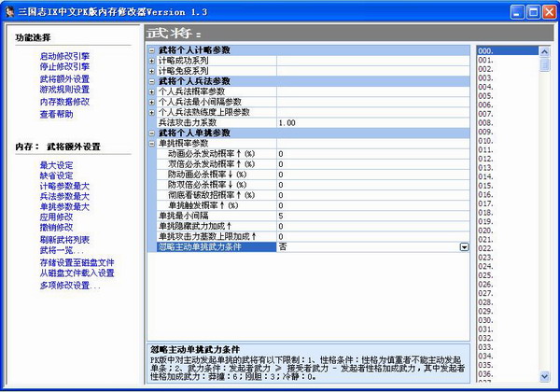Select general 001. in list
Image resolution: width=560 pixels, height=392 pixels.
[x=508, y=60]
